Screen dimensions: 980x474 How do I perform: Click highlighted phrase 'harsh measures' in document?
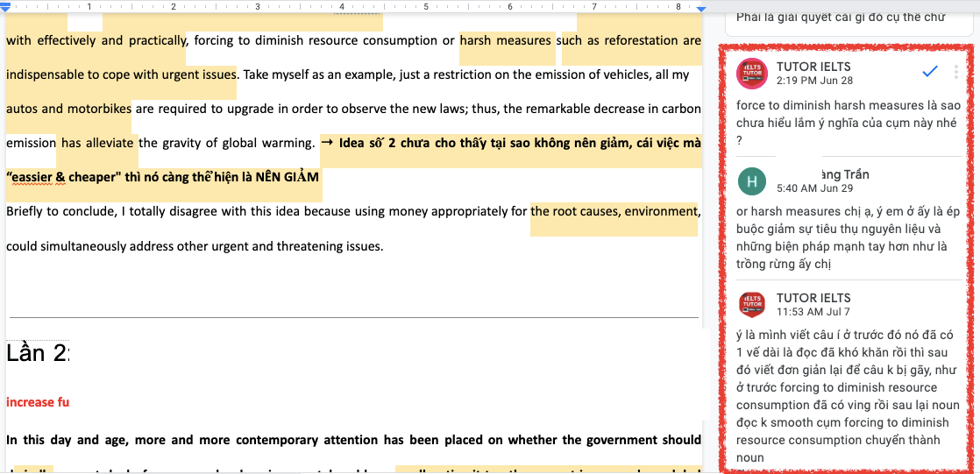(x=507, y=41)
